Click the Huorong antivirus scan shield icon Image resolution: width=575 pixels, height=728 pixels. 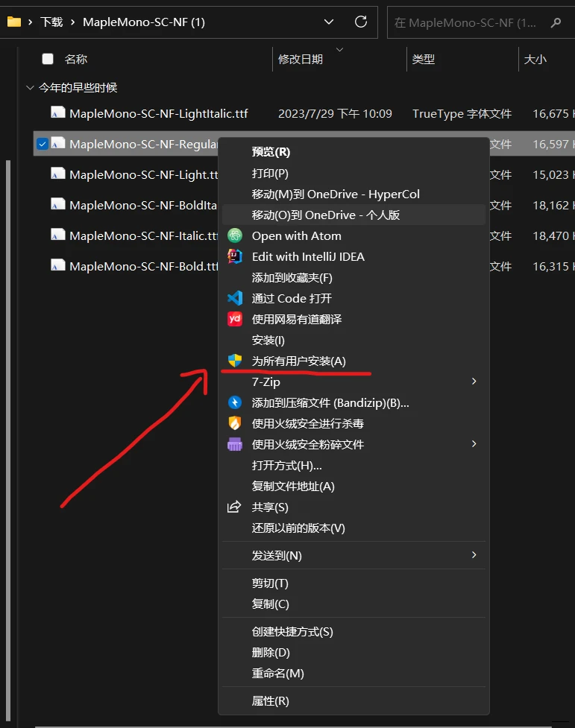(235, 423)
